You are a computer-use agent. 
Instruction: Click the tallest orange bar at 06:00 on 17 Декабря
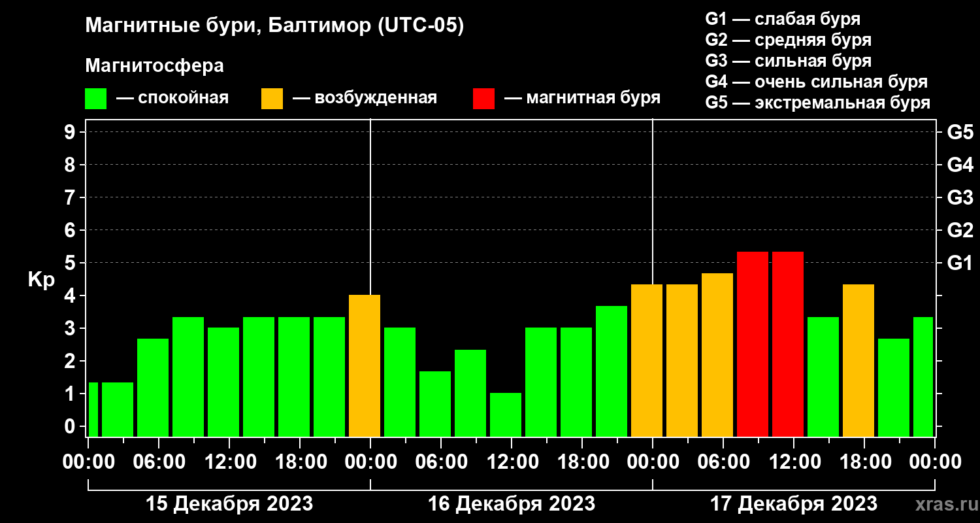click(717, 355)
